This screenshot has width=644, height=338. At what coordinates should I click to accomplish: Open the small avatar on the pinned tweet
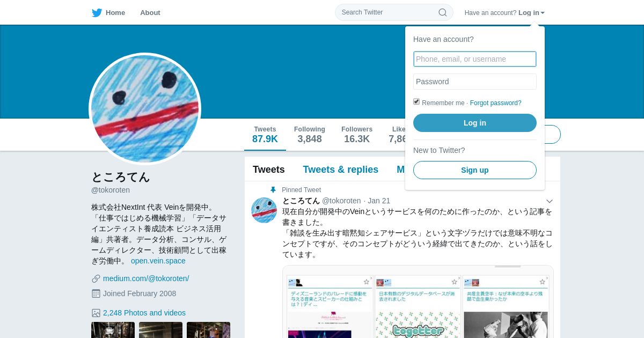(264, 210)
